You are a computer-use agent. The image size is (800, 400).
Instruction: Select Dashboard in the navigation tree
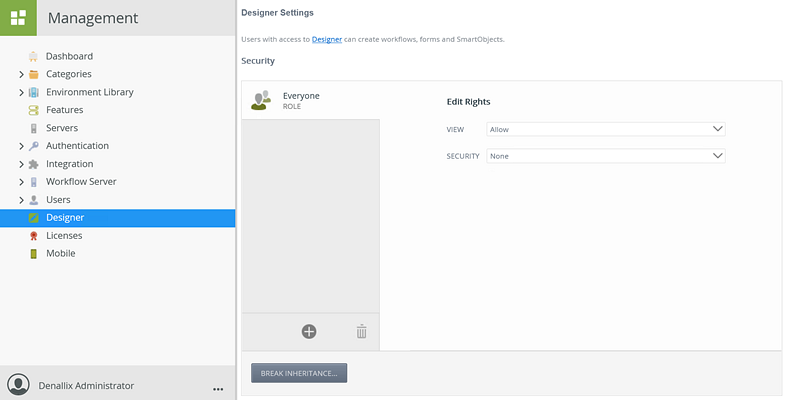pos(69,56)
